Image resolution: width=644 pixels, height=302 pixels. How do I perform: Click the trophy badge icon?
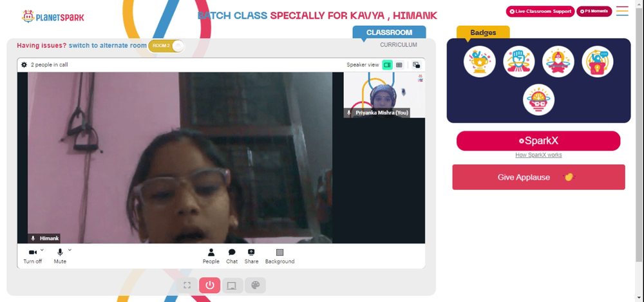click(479, 62)
